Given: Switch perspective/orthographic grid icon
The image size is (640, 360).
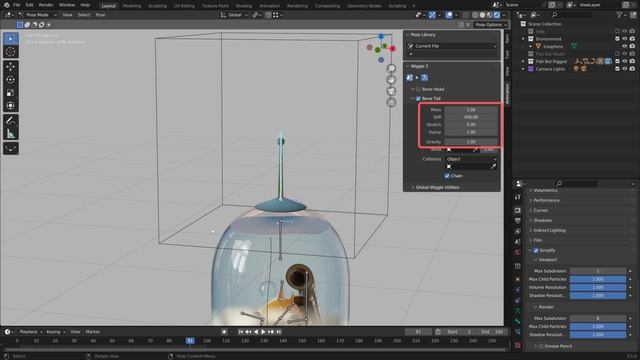Looking at the screenshot, I should 391,102.
